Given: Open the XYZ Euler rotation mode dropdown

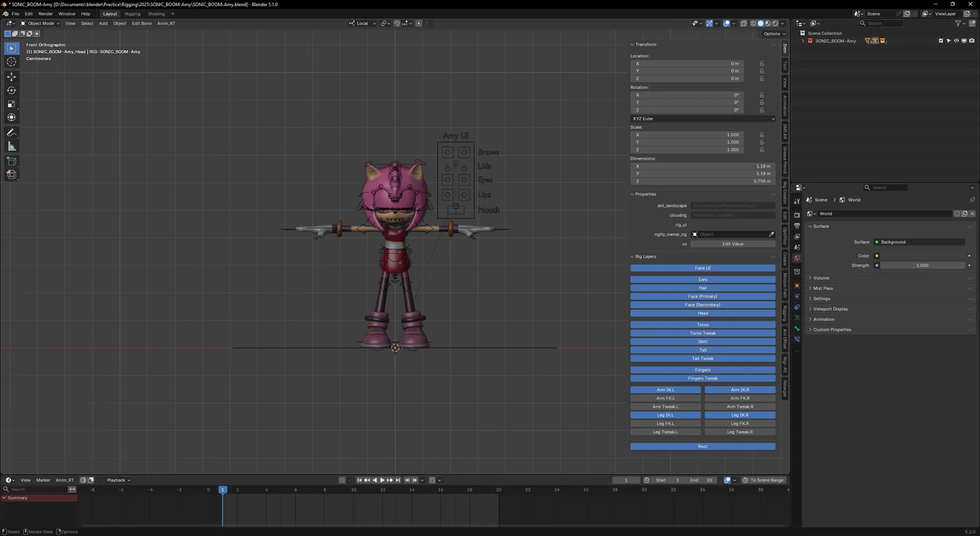Looking at the screenshot, I should (x=703, y=119).
